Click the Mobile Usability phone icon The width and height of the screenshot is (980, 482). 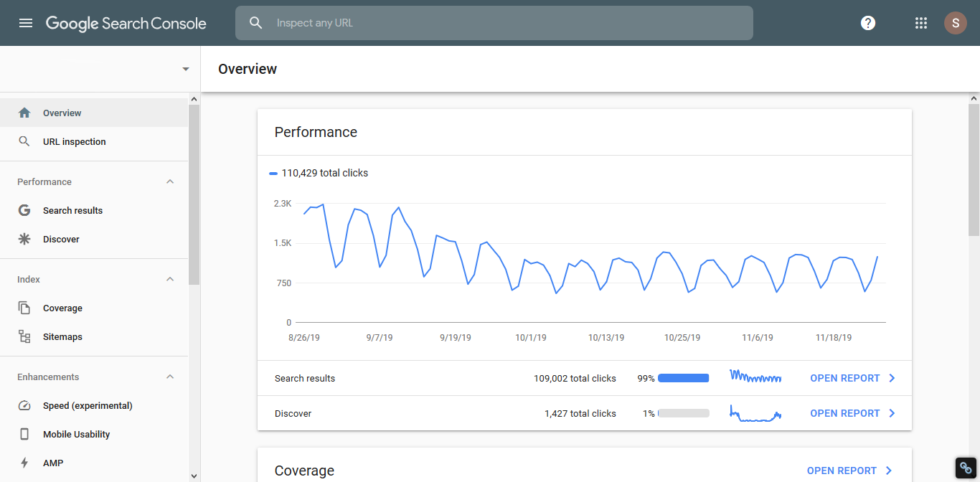pos(24,435)
